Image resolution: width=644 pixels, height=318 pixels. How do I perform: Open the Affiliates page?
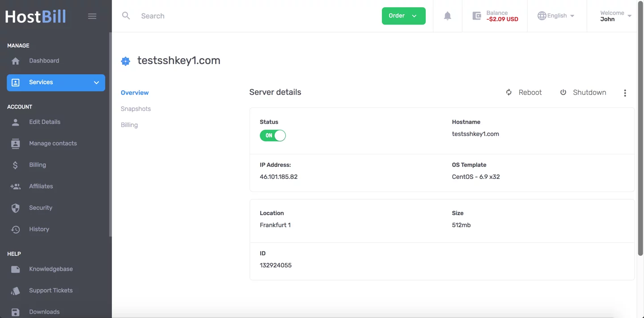coord(41,187)
